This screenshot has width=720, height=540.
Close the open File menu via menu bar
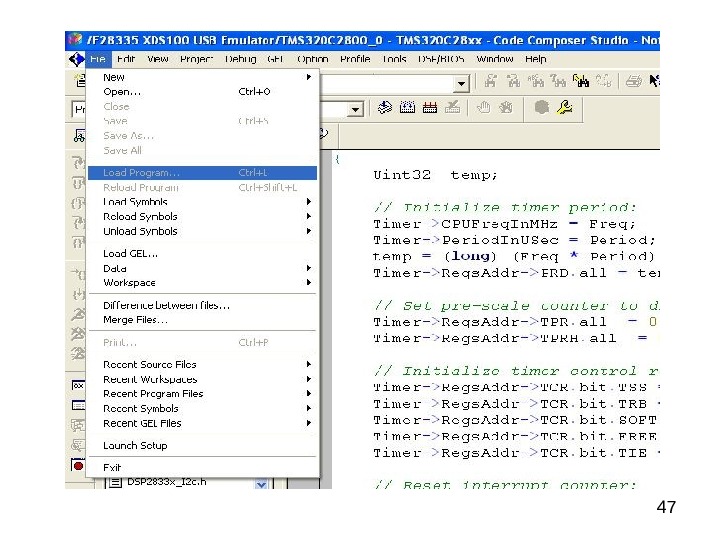[x=98, y=59]
